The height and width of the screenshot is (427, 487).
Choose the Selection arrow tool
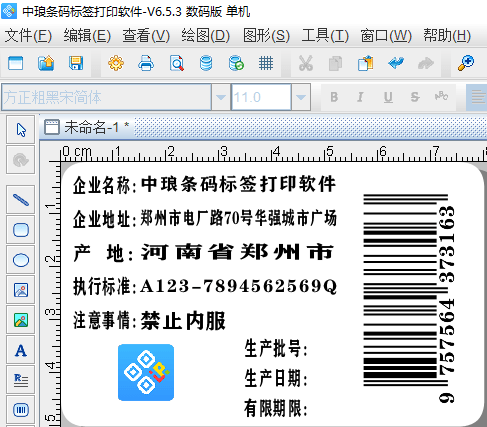coord(21,130)
